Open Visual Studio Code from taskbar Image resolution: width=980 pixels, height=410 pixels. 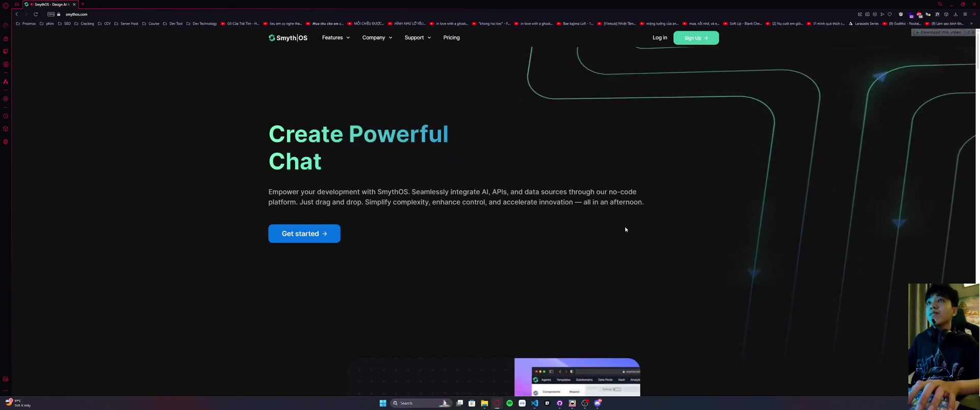[534, 403]
